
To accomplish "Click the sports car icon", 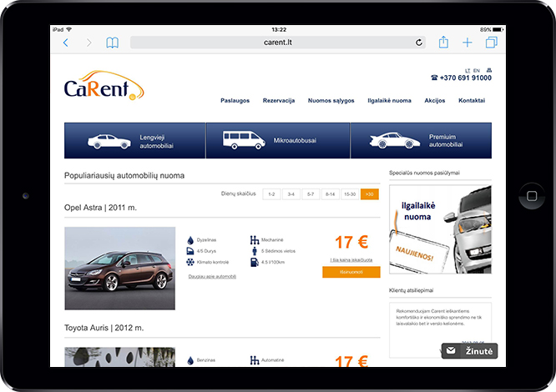I will point(394,141).
